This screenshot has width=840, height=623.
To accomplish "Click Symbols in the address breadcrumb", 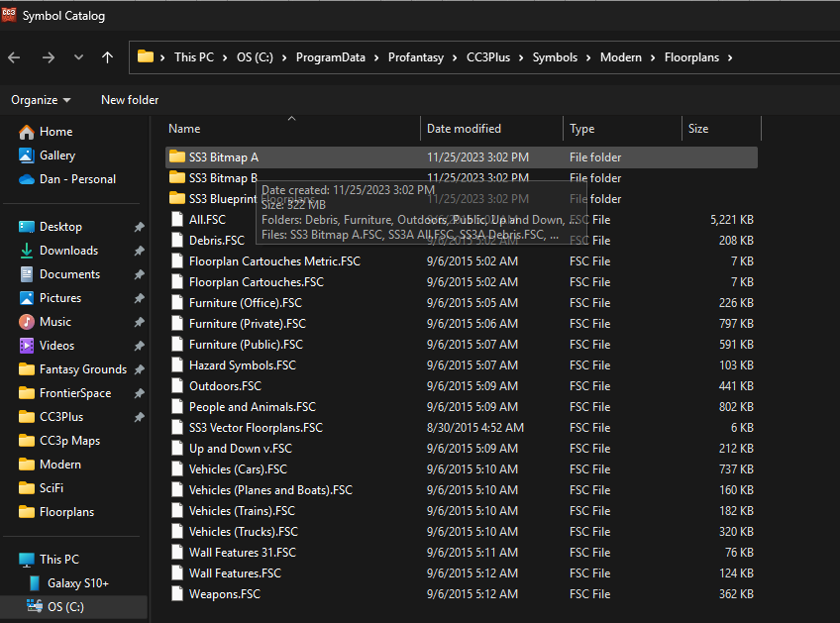I will [x=555, y=57].
